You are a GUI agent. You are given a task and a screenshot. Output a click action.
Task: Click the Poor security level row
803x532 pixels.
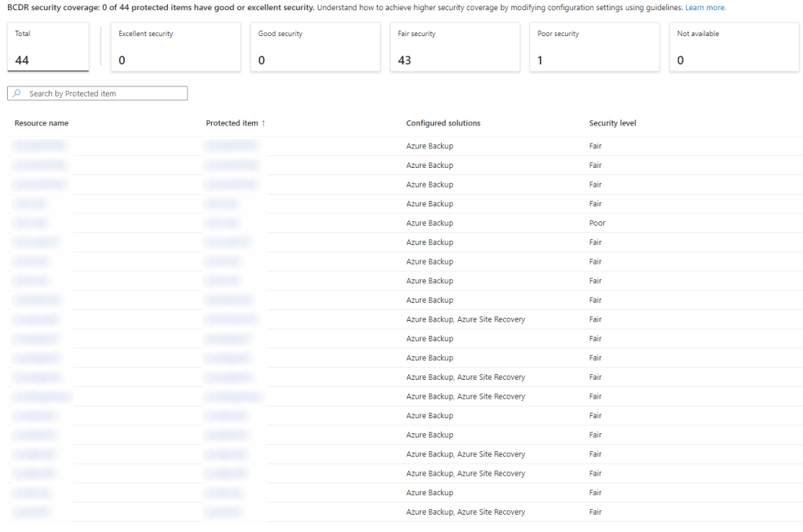(597, 223)
